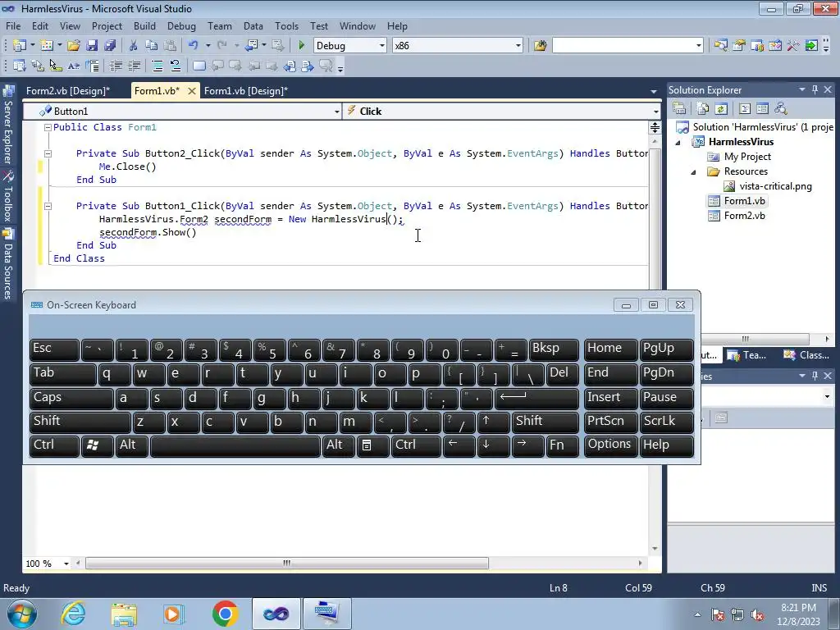Viewport: 840px width, 630px height.
Task: Click the Windows Start orb
Action: point(21,614)
